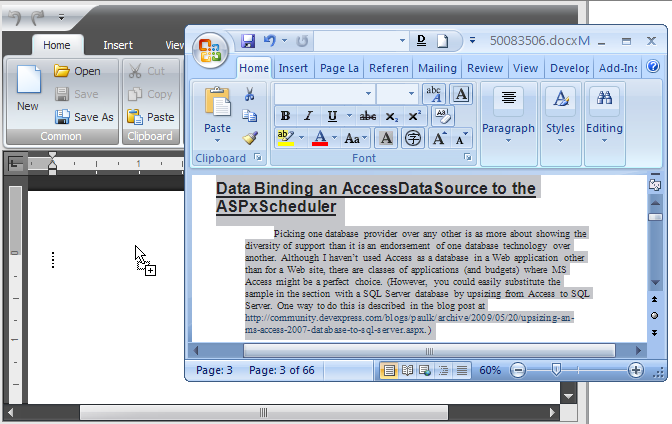
Task: Switch to Draft view in status bar
Action: click(x=462, y=370)
